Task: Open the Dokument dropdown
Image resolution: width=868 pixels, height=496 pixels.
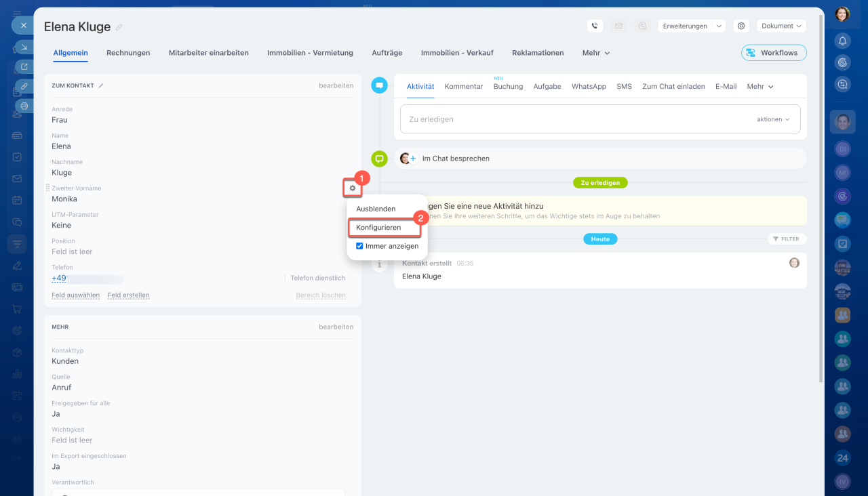Action: (x=781, y=26)
